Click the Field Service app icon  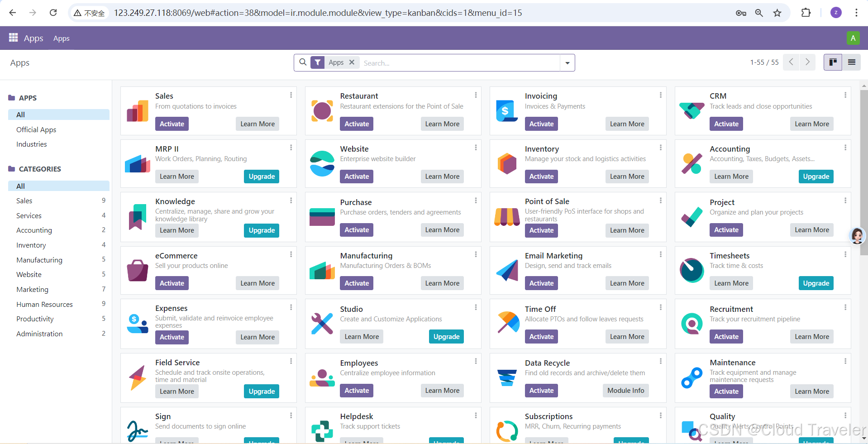(138, 377)
